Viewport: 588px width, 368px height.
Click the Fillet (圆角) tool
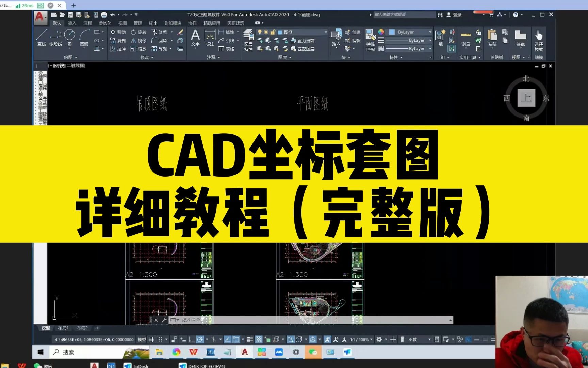point(159,41)
